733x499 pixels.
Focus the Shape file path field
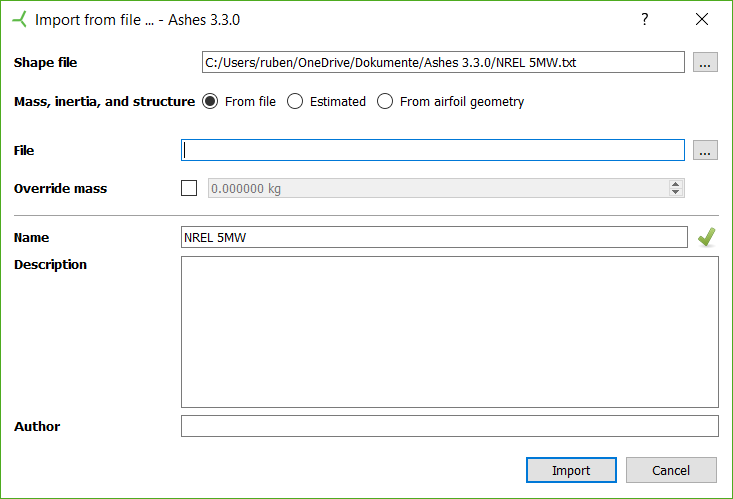[443, 62]
